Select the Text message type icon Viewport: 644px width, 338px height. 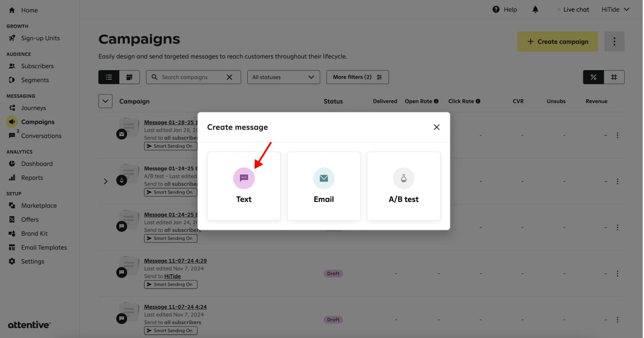pyautogui.click(x=244, y=178)
